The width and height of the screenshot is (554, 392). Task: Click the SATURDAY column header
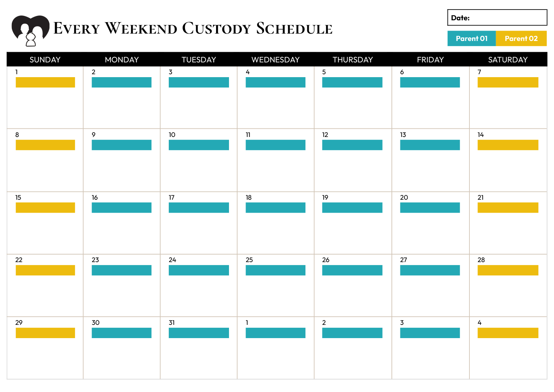coord(508,60)
